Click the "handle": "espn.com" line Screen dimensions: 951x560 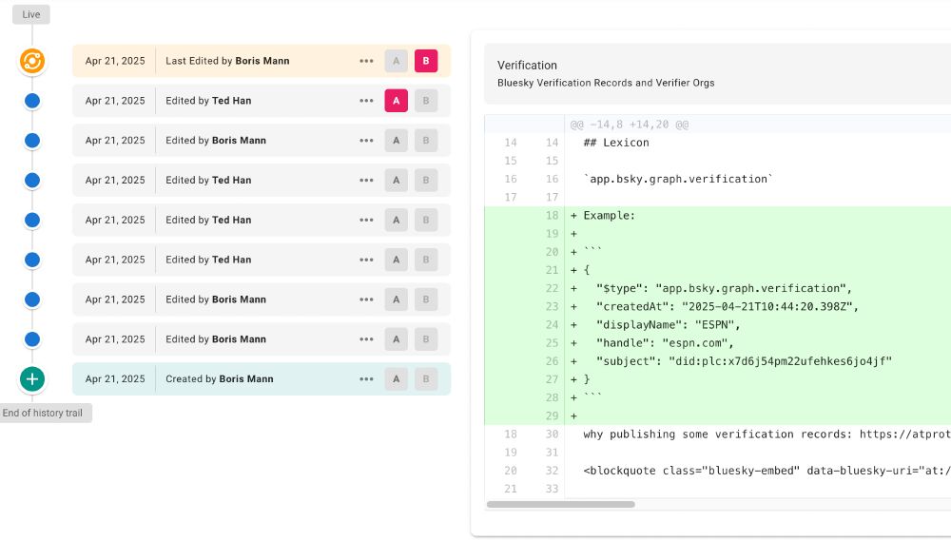click(665, 343)
